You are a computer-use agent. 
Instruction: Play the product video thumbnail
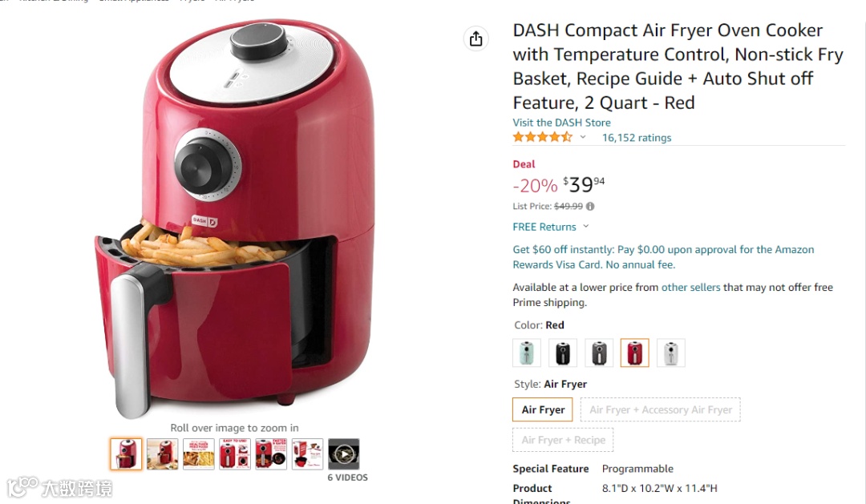coord(343,454)
